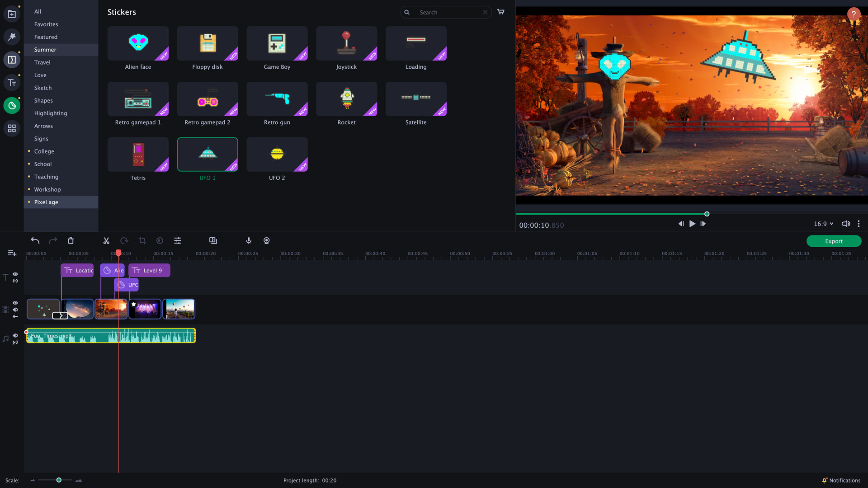Select the UFO 2 sticker thumbnail

pyautogui.click(x=277, y=154)
